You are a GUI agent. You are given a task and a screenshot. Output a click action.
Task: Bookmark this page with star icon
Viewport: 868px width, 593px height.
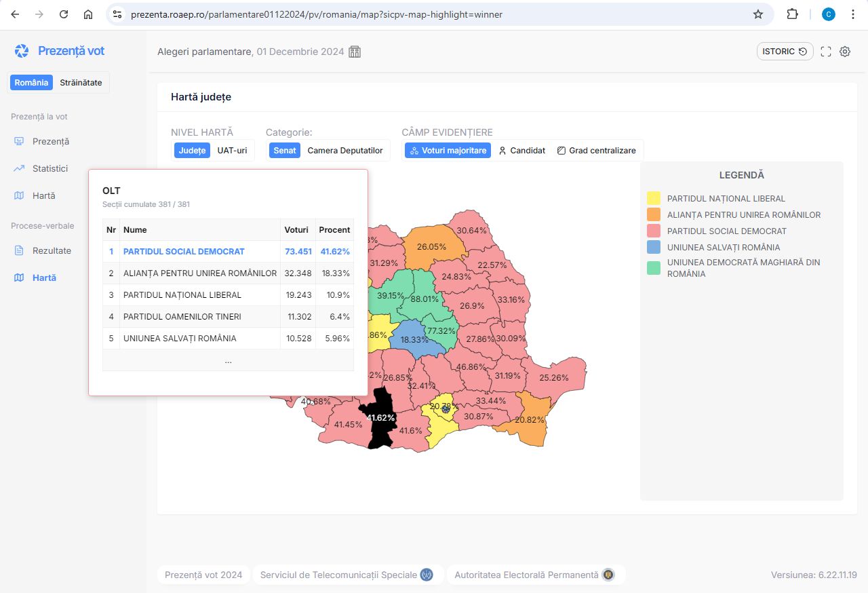pos(758,14)
